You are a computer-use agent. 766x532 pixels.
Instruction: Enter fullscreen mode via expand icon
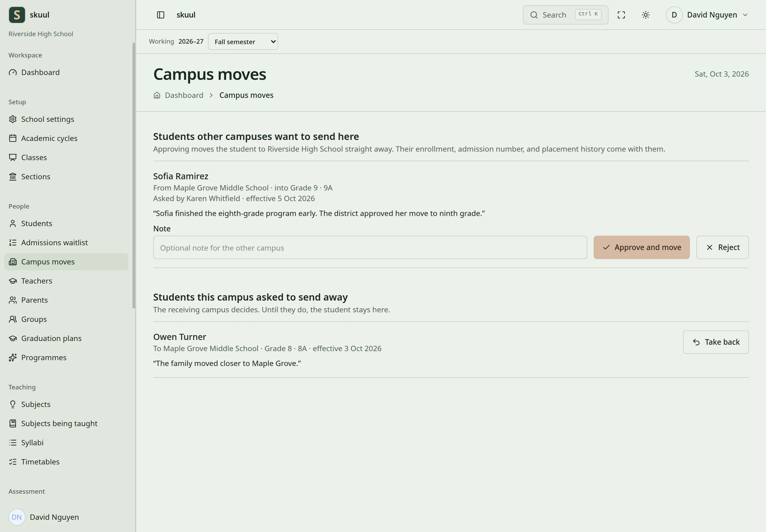coord(621,15)
